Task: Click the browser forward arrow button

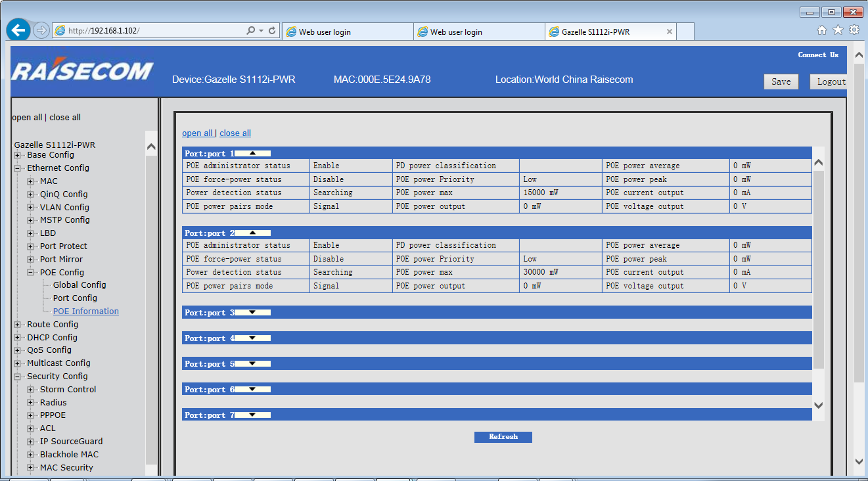Action: pos(41,30)
